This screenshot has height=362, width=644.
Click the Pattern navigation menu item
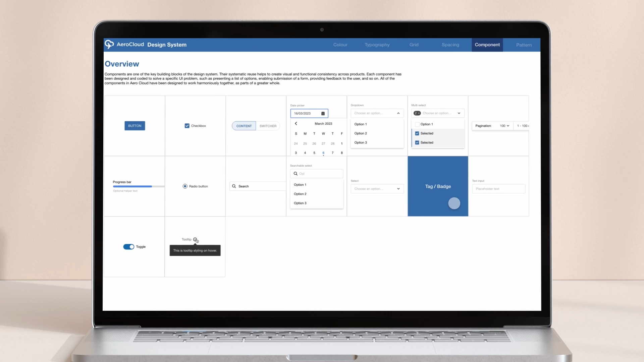[x=523, y=44]
